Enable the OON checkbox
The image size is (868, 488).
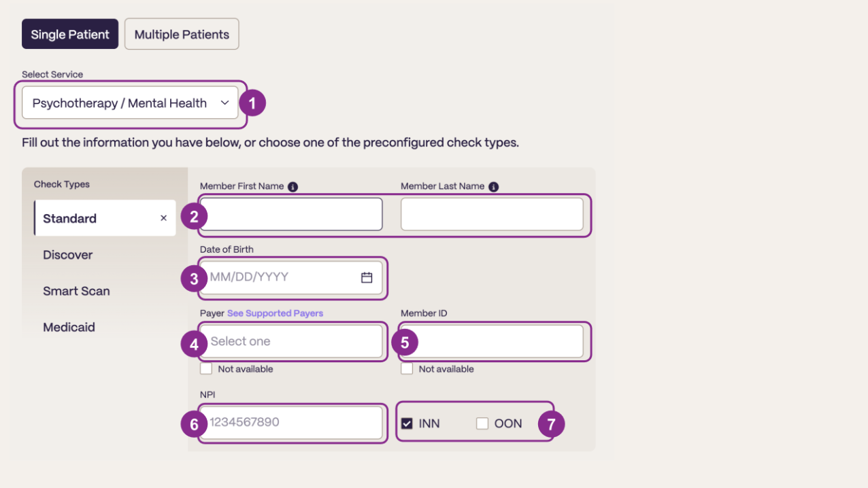point(482,423)
